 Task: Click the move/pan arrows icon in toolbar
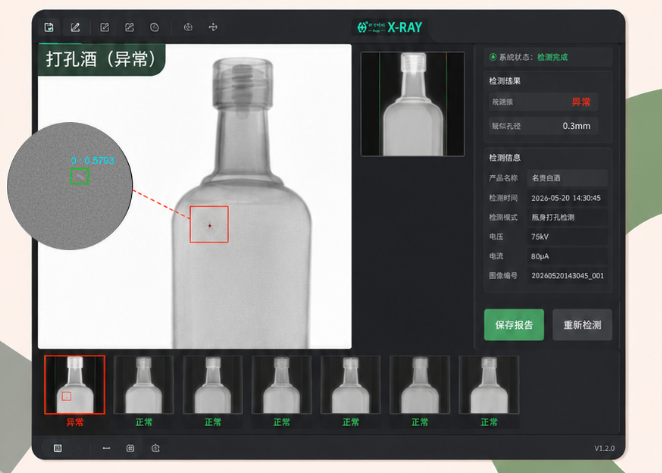click(213, 27)
